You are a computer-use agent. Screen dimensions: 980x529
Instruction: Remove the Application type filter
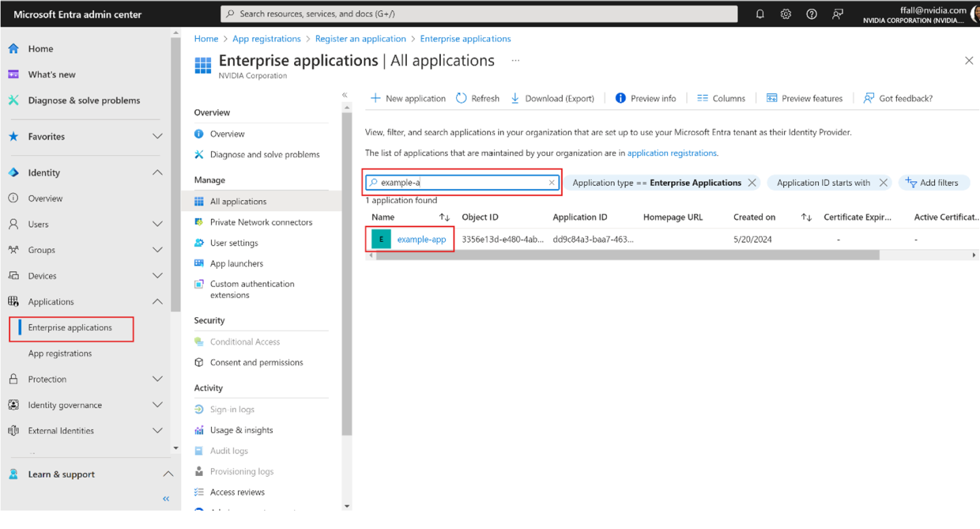point(752,182)
